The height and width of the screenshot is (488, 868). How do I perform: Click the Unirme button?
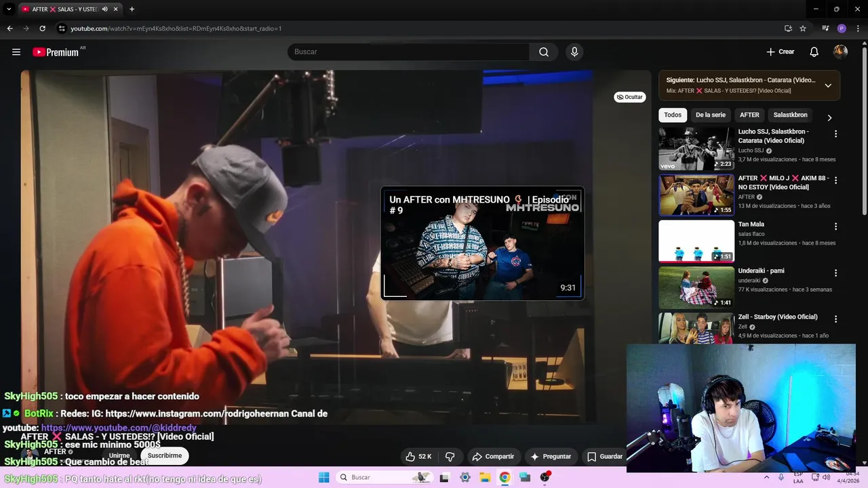(x=119, y=455)
